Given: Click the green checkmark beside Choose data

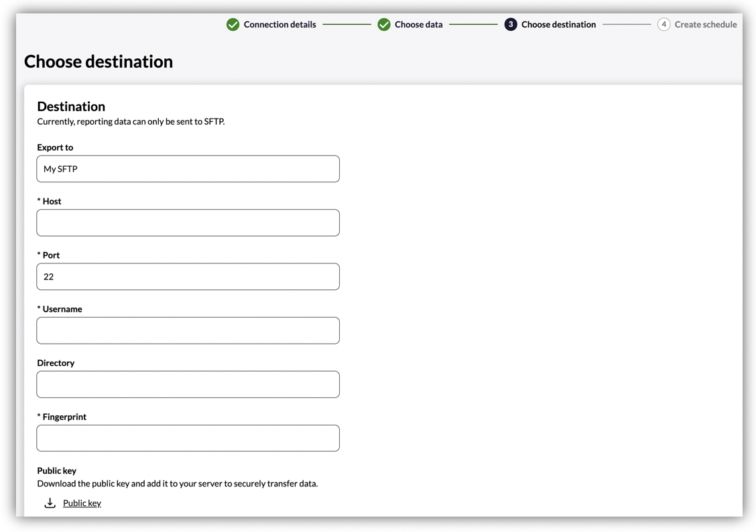Looking at the screenshot, I should [x=384, y=25].
